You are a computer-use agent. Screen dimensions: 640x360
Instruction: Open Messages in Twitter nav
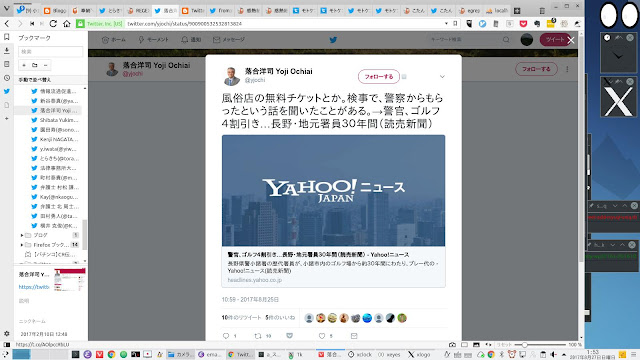click(x=229, y=40)
